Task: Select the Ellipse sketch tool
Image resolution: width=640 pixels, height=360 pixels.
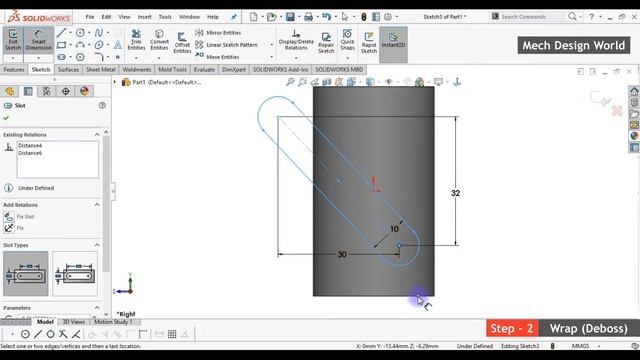Action: tap(99, 45)
